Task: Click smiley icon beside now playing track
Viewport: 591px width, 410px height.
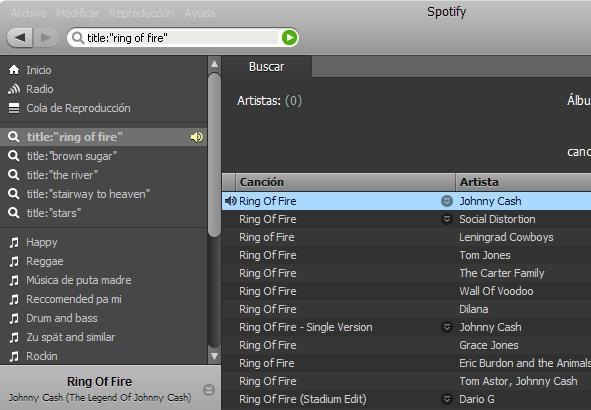Action: pyautogui.click(x=208, y=390)
